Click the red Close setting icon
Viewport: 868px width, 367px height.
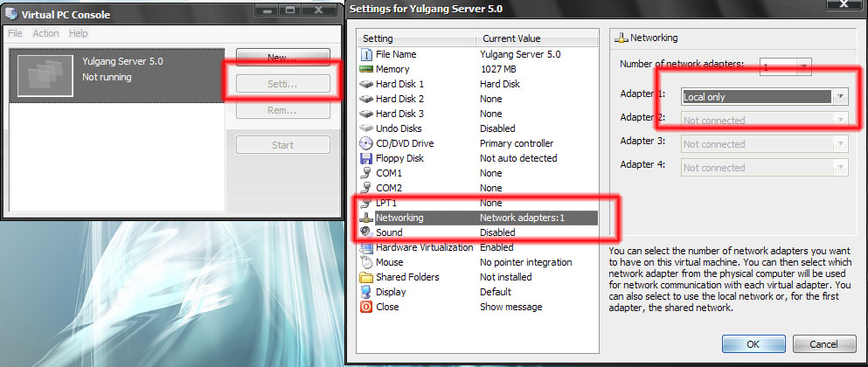[366, 307]
